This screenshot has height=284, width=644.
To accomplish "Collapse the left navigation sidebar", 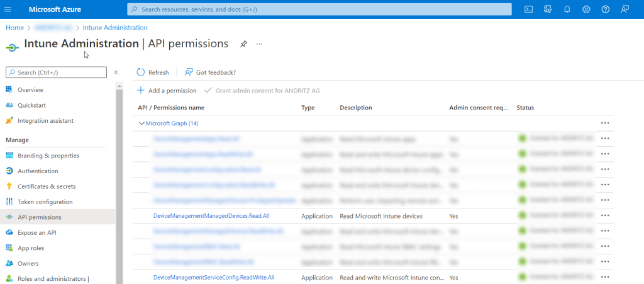I will [116, 72].
